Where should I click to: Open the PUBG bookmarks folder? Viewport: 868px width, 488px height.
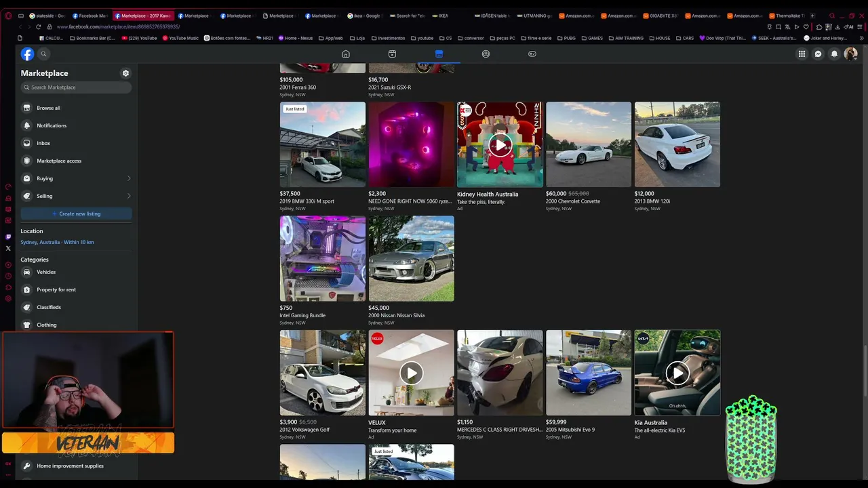pyautogui.click(x=566, y=38)
